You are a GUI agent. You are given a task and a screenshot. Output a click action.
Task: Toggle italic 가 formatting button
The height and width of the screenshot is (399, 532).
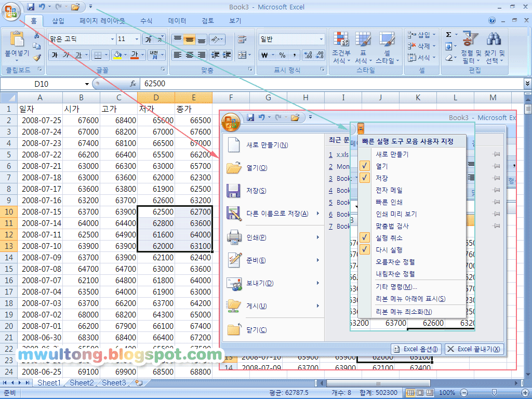66,55
